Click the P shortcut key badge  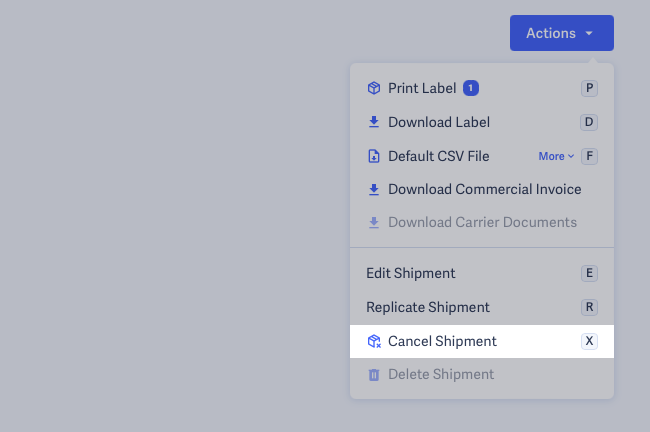(589, 88)
